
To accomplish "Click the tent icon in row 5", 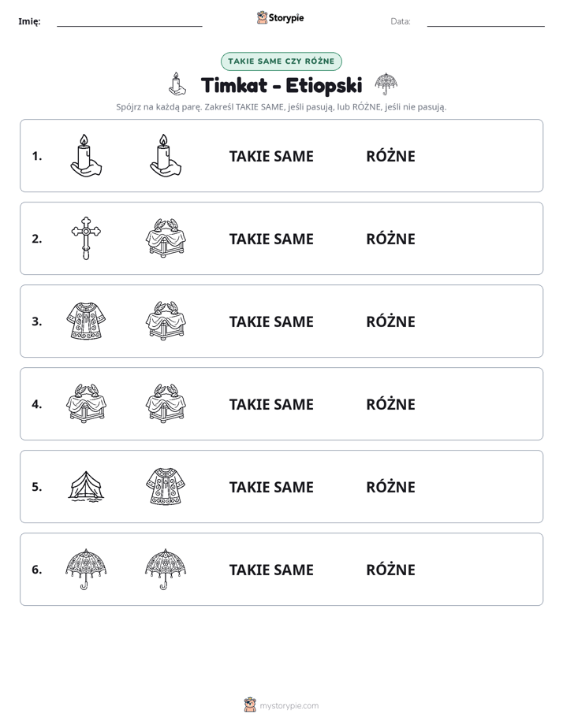I will click(86, 486).
